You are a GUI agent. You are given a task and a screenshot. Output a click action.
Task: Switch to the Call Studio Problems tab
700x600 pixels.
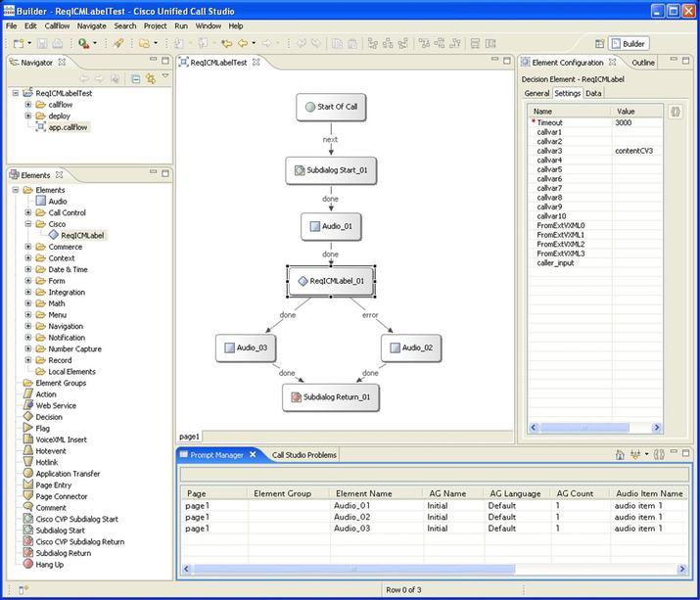point(303,455)
